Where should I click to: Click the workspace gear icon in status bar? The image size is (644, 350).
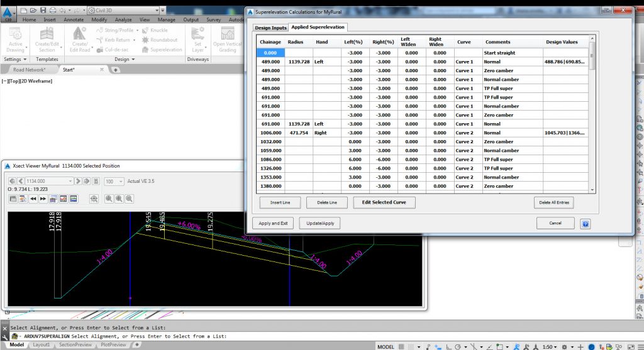click(x=565, y=347)
